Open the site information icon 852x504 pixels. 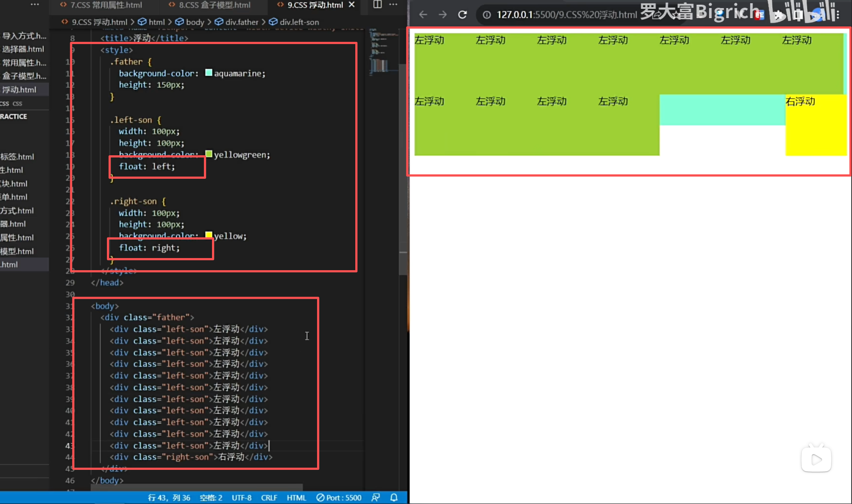pos(487,15)
